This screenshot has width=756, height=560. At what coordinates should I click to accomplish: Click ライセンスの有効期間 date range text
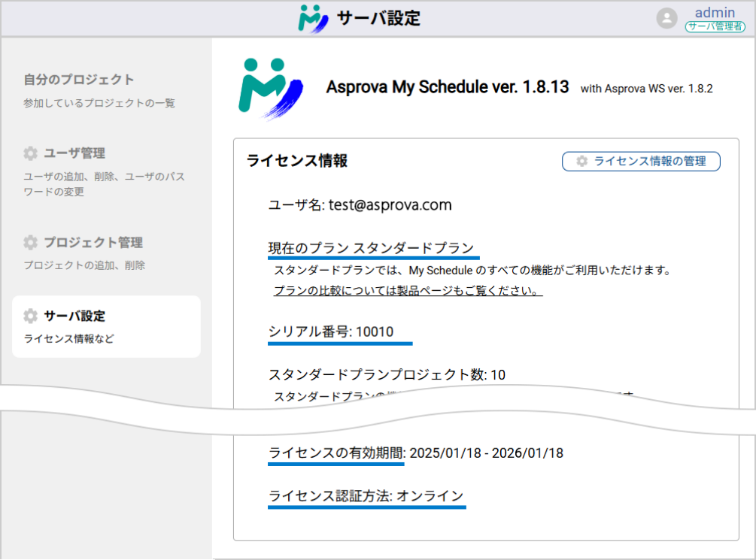[x=415, y=453]
